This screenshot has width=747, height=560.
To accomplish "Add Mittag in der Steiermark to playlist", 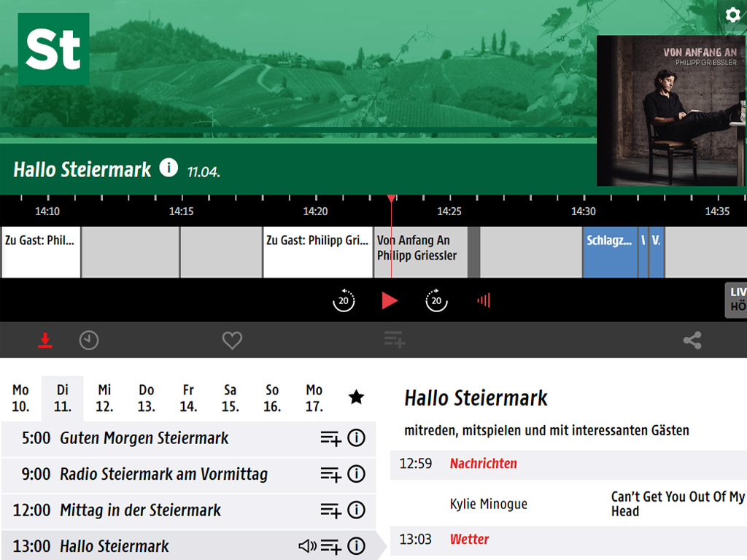I will (331, 510).
